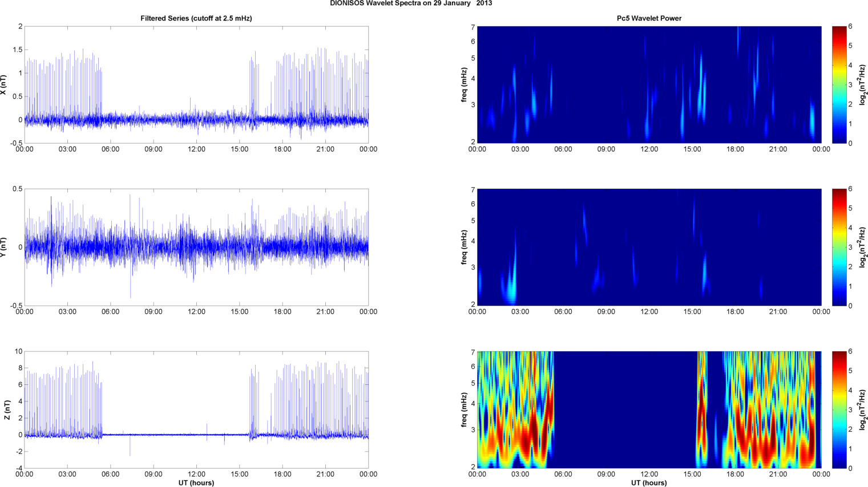Click the log2(nT²/Hz) label of the bottom colorbar
The width and height of the screenshot is (868, 487).
pyautogui.click(x=863, y=410)
